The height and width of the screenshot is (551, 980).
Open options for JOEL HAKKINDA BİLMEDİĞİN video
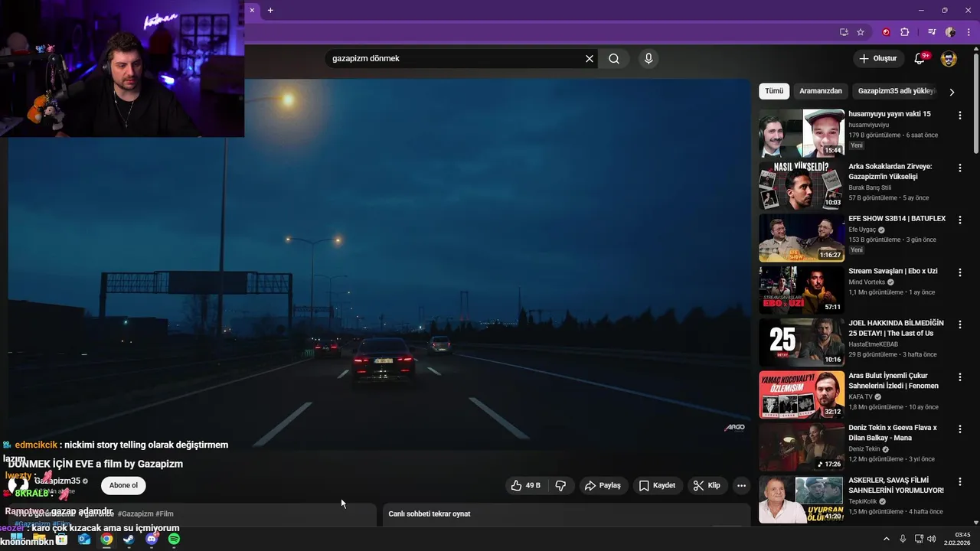click(x=959, y=324)
